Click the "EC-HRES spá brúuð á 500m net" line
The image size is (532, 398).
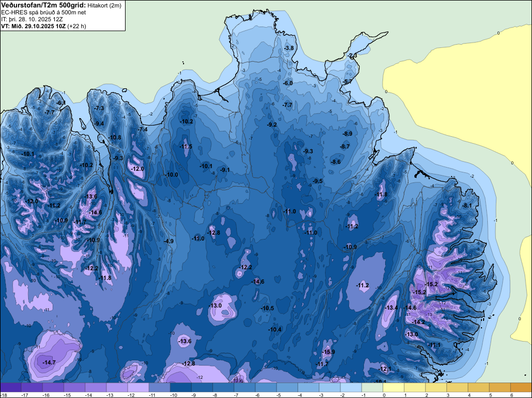pos(44,12)
